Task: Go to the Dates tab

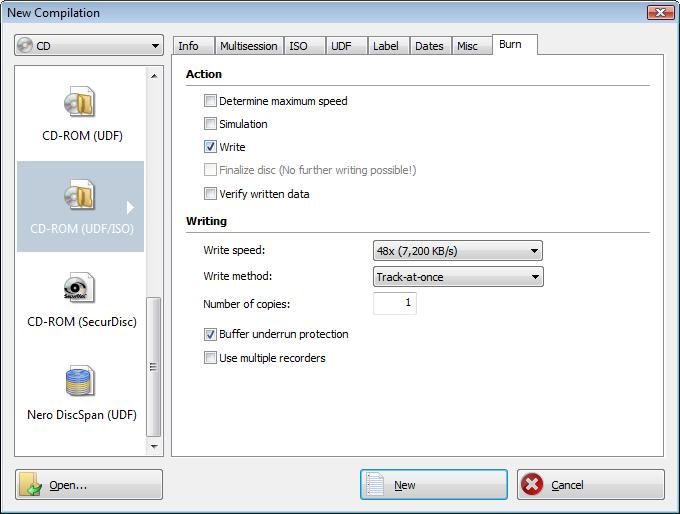Action: pyautogui.click(x=430, y=46)
